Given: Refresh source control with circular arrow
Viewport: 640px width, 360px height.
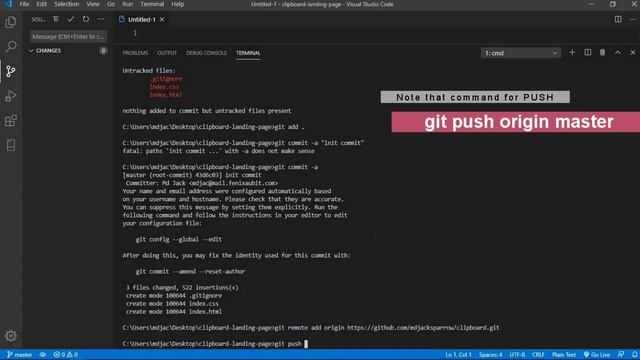Looking at the screenshot, I should point(86,19).
